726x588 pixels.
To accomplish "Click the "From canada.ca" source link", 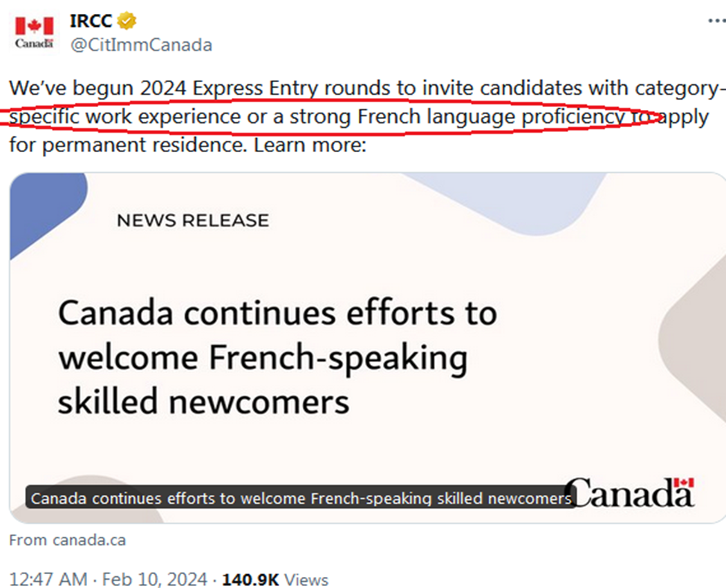I will 68,540.
